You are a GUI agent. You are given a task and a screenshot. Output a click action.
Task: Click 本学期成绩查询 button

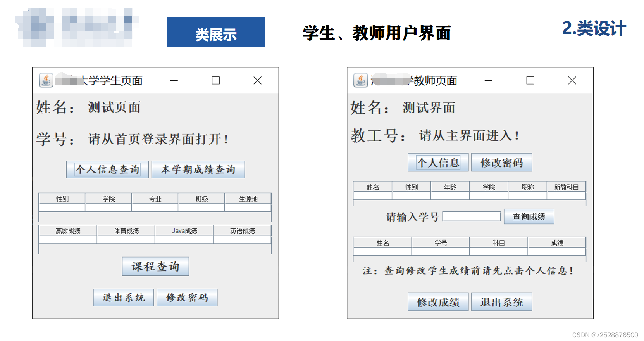pyautogui.click(x=198, y=170)
